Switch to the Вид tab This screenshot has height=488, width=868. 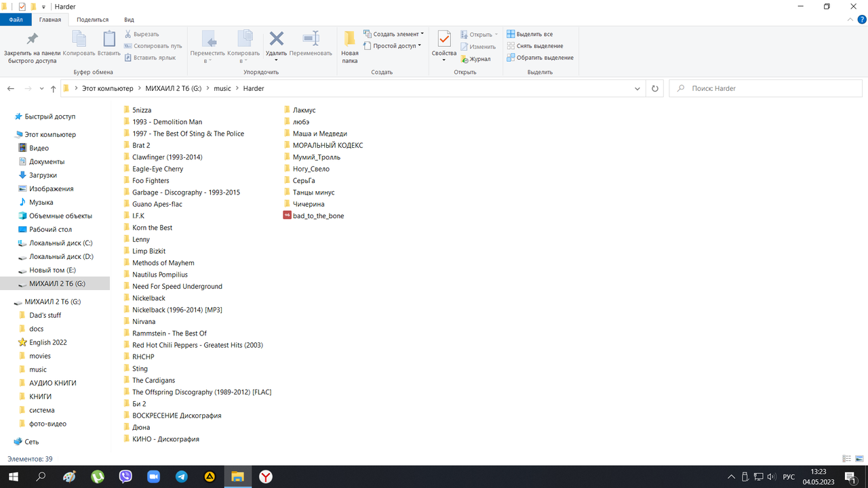[x=129, y=20]
